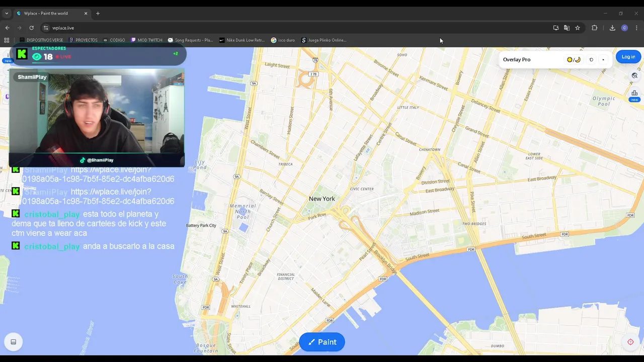The image size is (644, 362).
Task: Click the TWO BRIDGES map label
Action: tap(474, 224)
